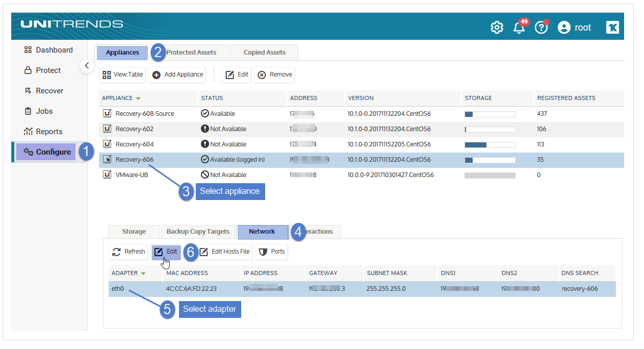The image size is (644, 349).
Task: Refresh the network adapter list
Action: 128,252
